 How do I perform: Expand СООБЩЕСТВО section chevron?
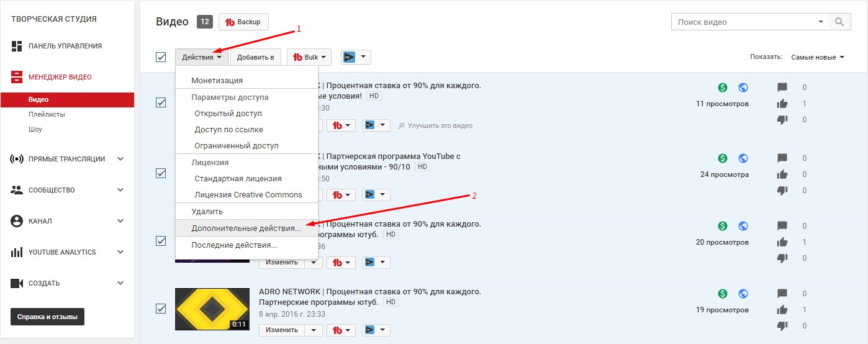pos(120,190)
